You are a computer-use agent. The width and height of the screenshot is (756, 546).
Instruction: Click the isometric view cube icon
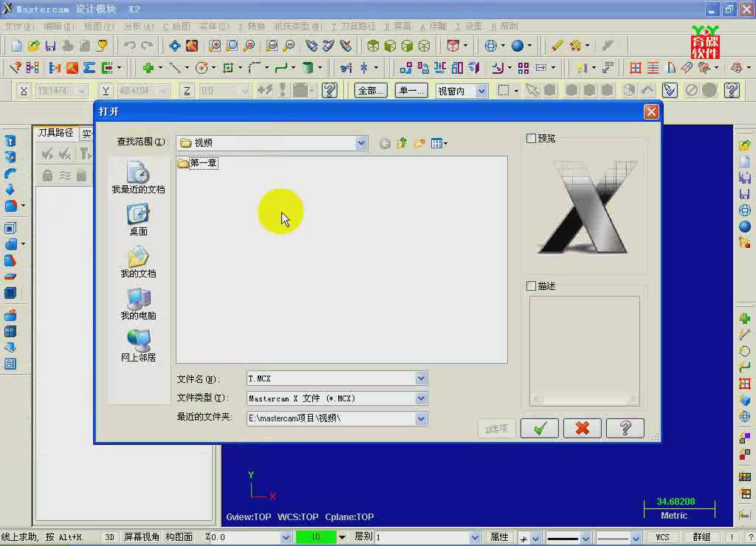(373, 46)
